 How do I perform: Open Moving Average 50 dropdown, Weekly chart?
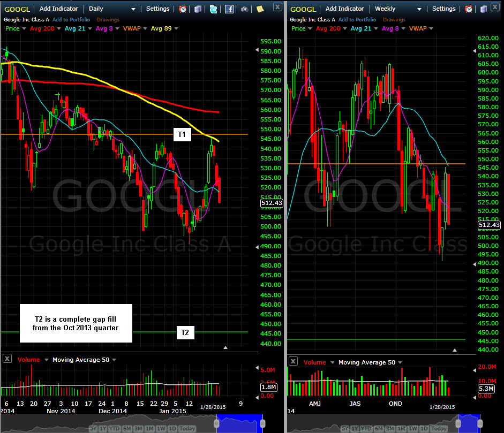point(400,362)
